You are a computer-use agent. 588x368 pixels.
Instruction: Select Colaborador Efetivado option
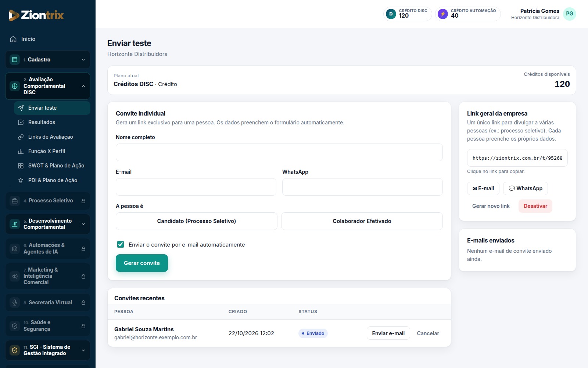point(362,221)
